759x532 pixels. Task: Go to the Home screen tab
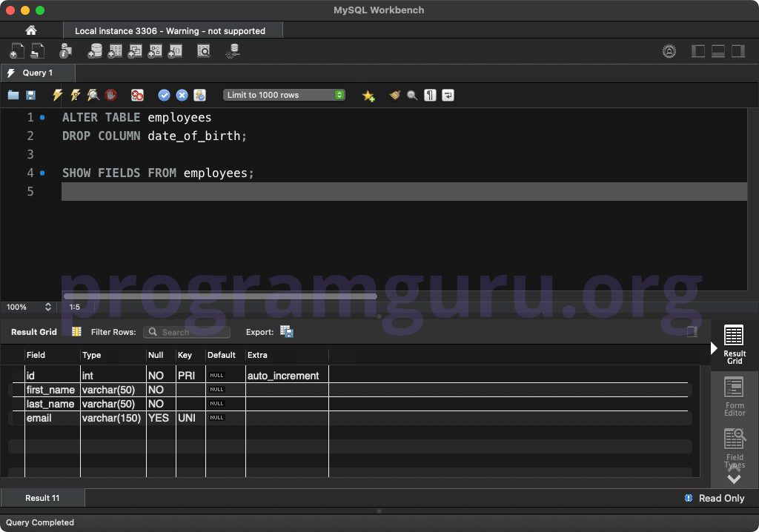point(31,30)
